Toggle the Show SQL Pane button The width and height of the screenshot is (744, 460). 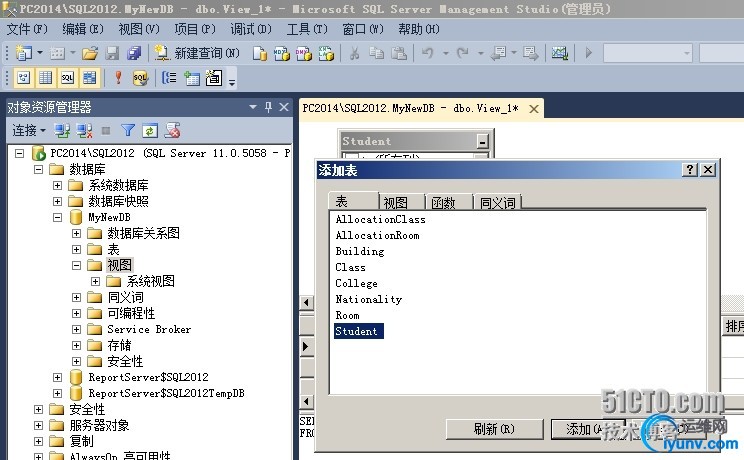coord(67,77)
